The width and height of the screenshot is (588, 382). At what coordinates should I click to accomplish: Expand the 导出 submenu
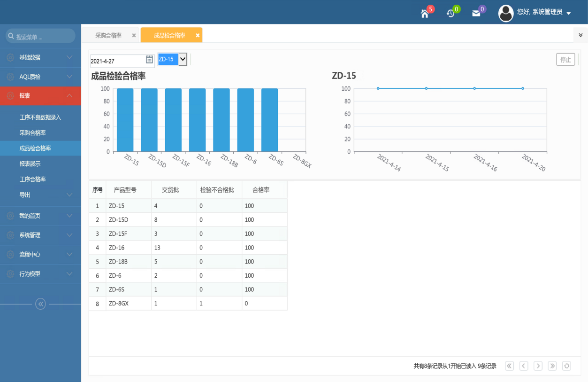[40, 195]
